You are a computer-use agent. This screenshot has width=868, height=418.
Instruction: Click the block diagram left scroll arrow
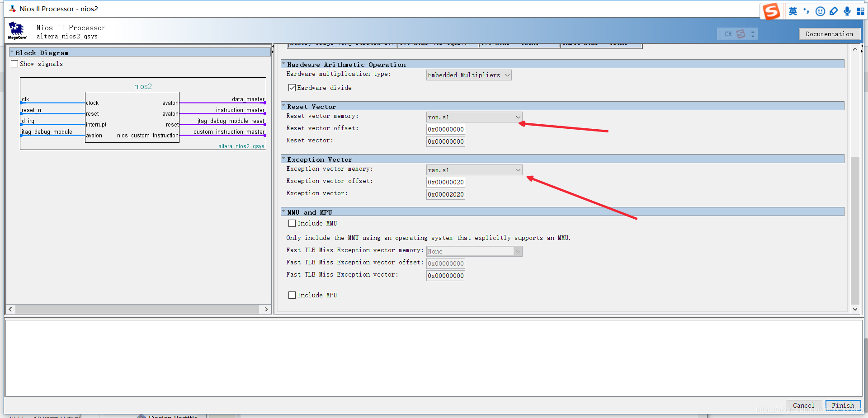pos(10,310)
